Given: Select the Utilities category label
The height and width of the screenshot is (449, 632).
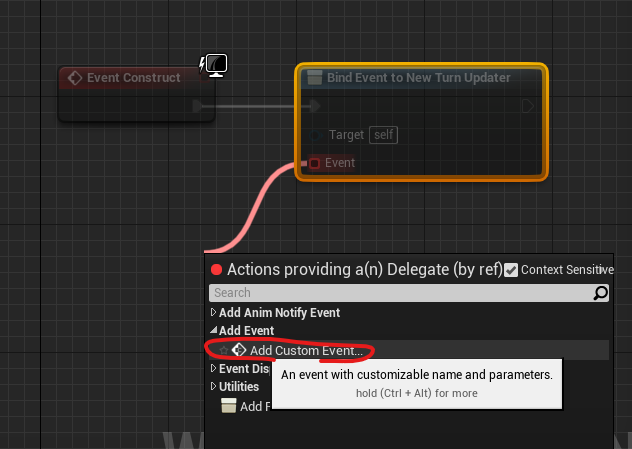Looking at the screenshot, I should pyautogui.click(x=239, y=387).
